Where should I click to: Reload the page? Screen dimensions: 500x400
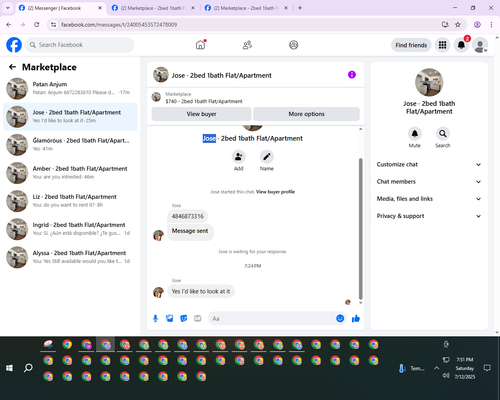pos(37,25)
